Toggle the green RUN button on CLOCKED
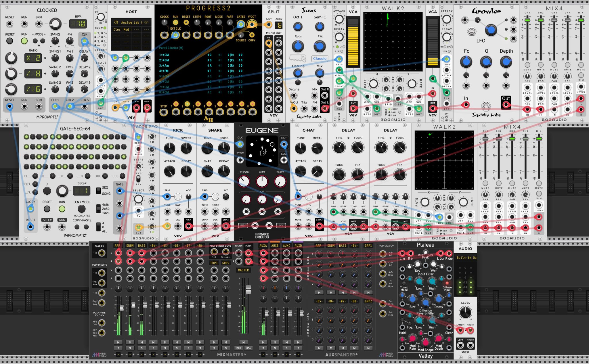 [x=24, y=41]
